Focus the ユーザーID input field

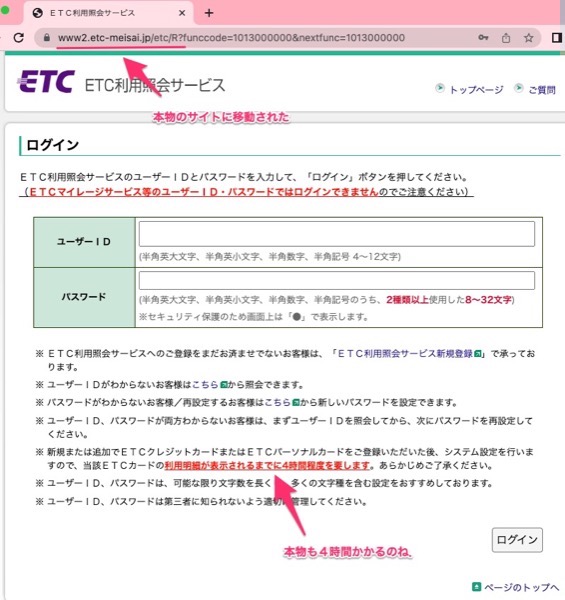click(337, 234)
